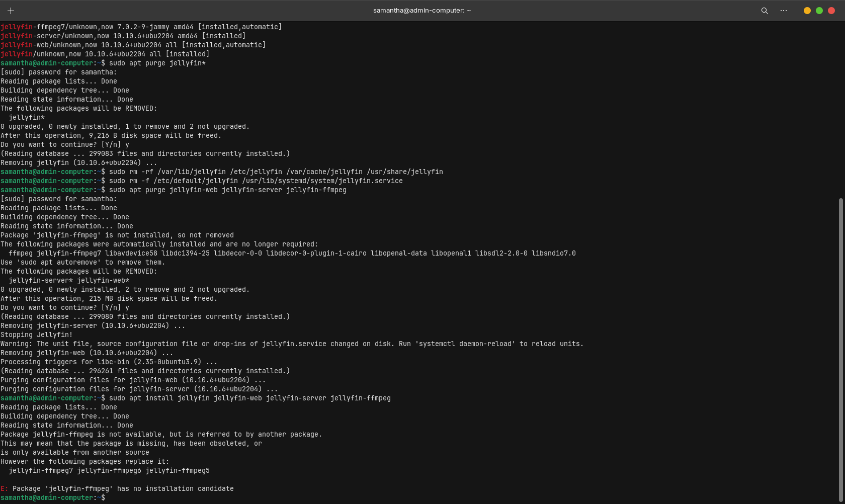845x504 pixels.
Task: Open a new terminal tab with plus icon
Action: (x=11, y=11)
